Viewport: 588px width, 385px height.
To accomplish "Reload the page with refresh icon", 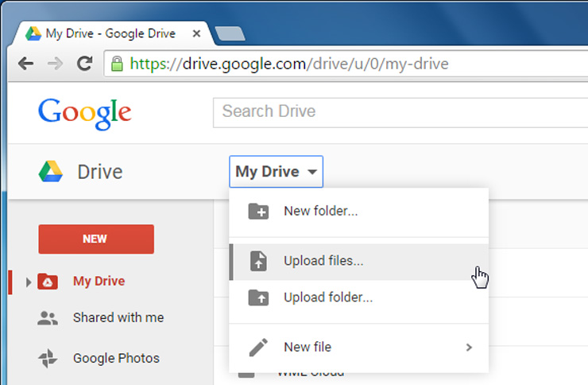I will coord(85,64).
